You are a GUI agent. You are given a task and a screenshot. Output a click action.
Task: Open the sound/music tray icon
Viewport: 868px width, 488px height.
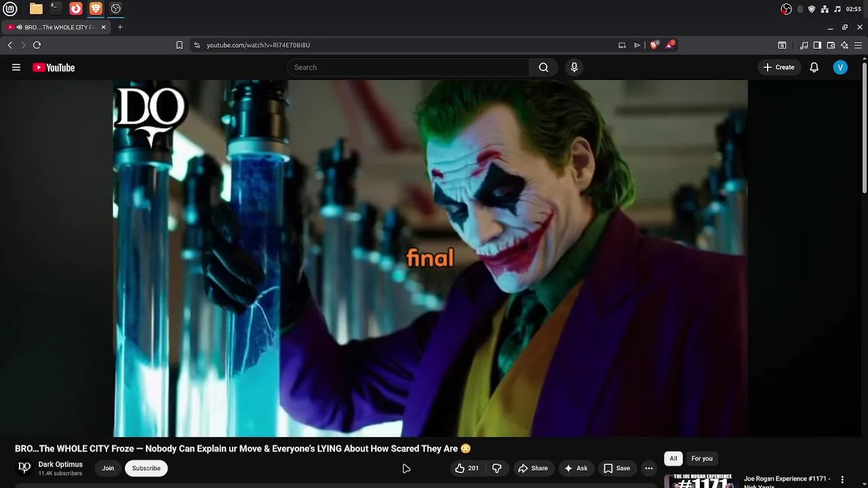pos(837,9)
